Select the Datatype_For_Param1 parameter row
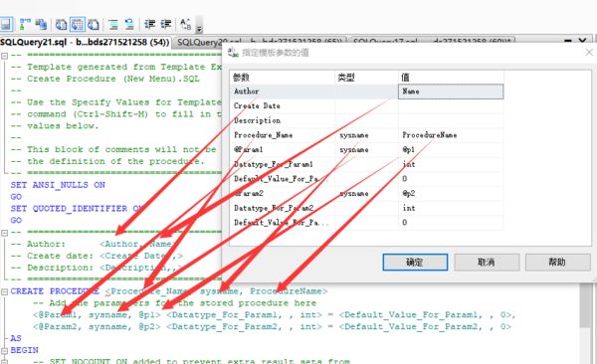 coord(367,164)
